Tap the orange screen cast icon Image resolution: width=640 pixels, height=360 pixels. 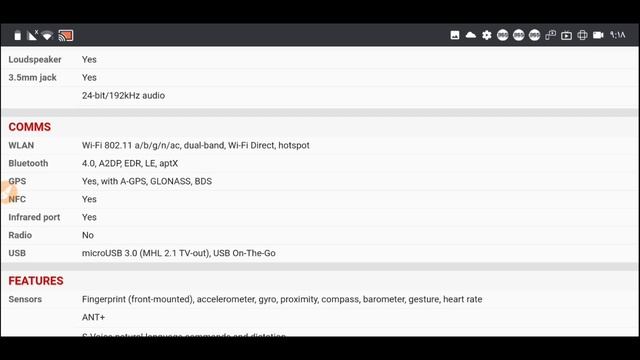coord(66,36)
